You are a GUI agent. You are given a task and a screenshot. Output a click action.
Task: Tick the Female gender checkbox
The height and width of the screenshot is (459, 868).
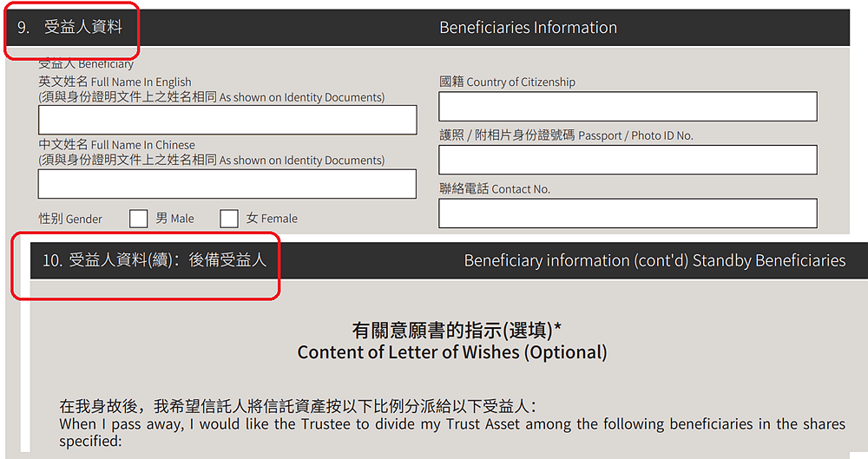(x=229, y=219)
